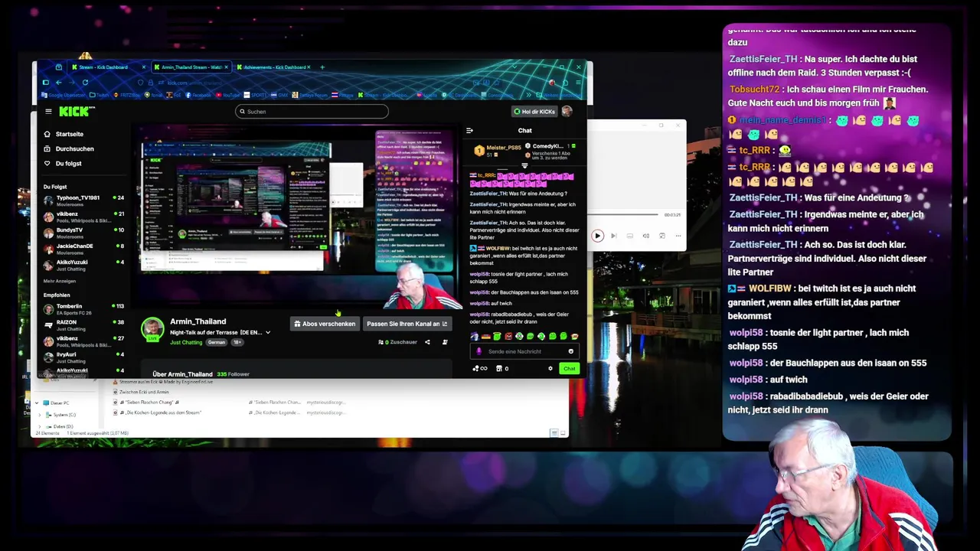The image size is (980, 551).
Task: Open the chat settings gear icon
Action: point(550,369)
